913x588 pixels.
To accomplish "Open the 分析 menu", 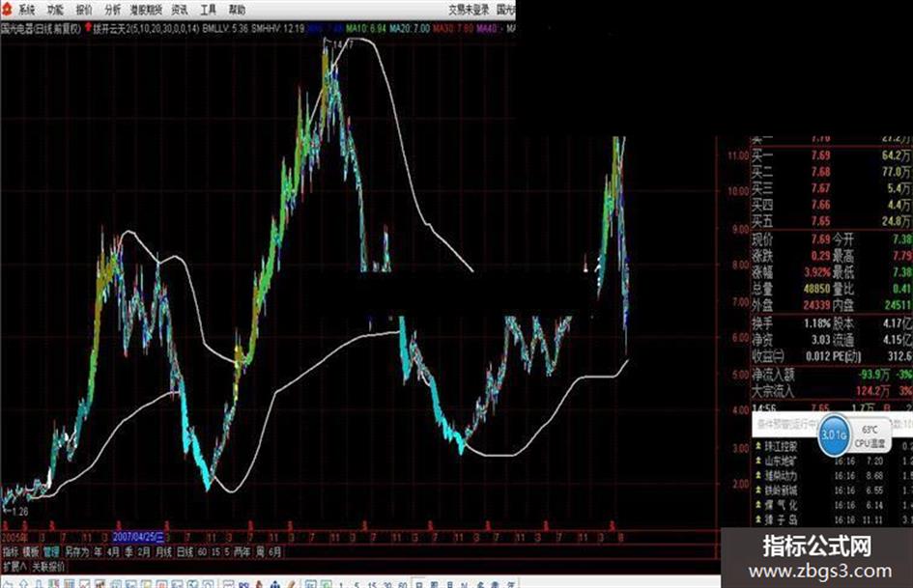I will tap(112, 10).
